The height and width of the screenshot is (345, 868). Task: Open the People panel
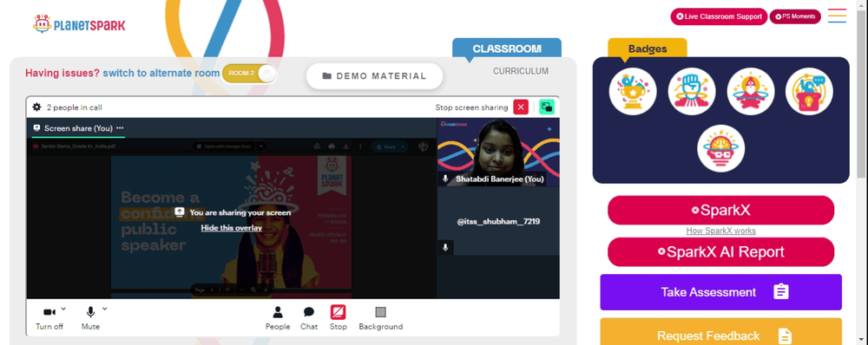coord(278,318)
